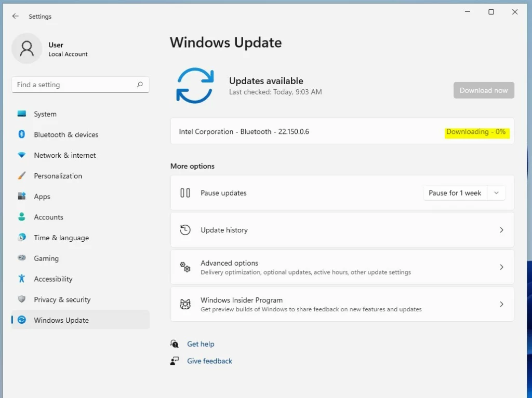Open the Get help link

201,344
